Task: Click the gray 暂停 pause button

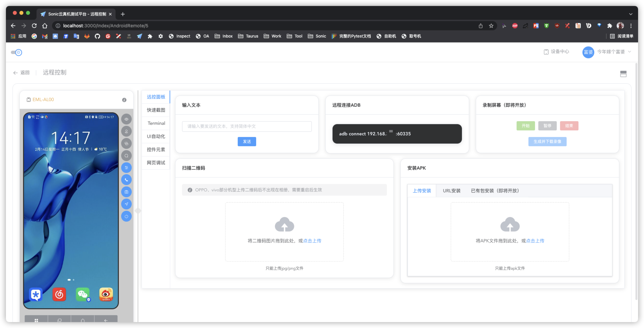Action: pyautogui.click(x=547, y=126)
